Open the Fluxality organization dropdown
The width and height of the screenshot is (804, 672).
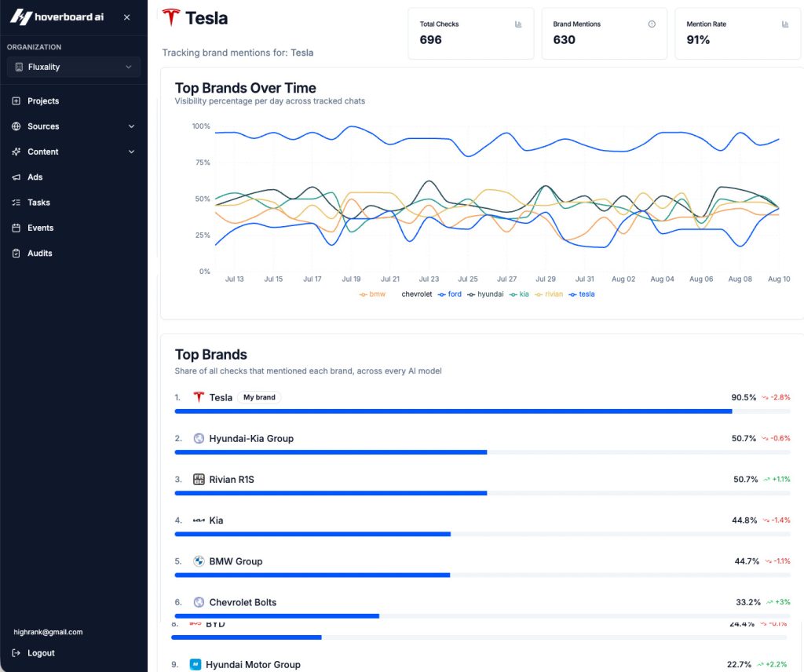[73, 68]
